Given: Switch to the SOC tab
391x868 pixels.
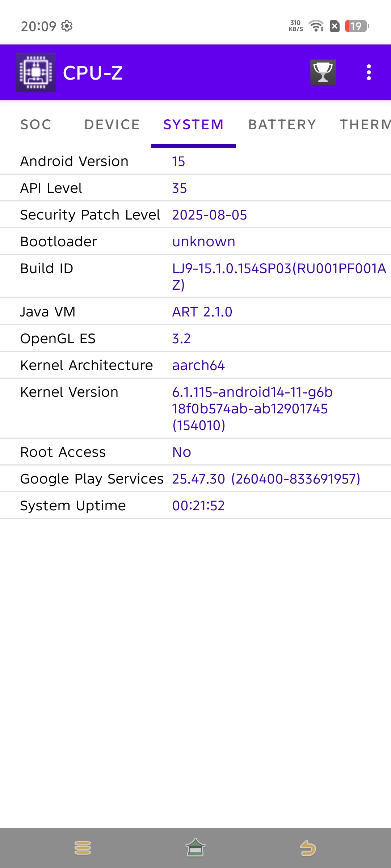Looking at the screenshot, I should point(36,124).
